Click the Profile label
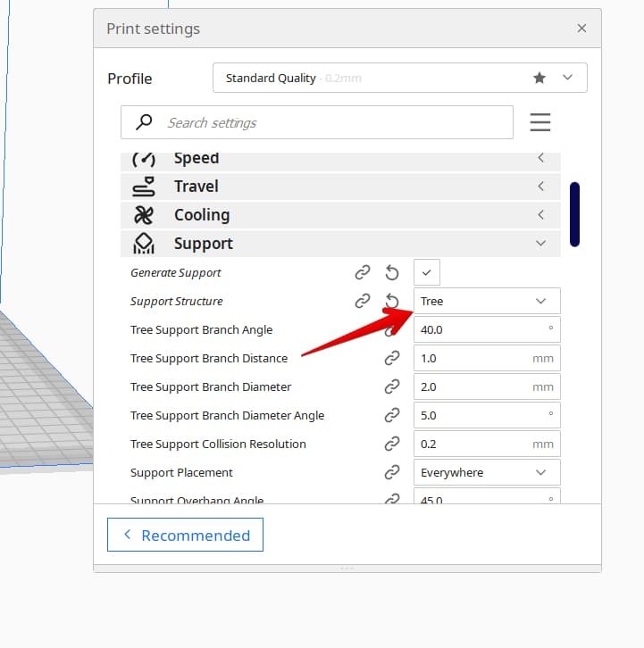Screen dimensions: 644x648 (x=130, y=79)
